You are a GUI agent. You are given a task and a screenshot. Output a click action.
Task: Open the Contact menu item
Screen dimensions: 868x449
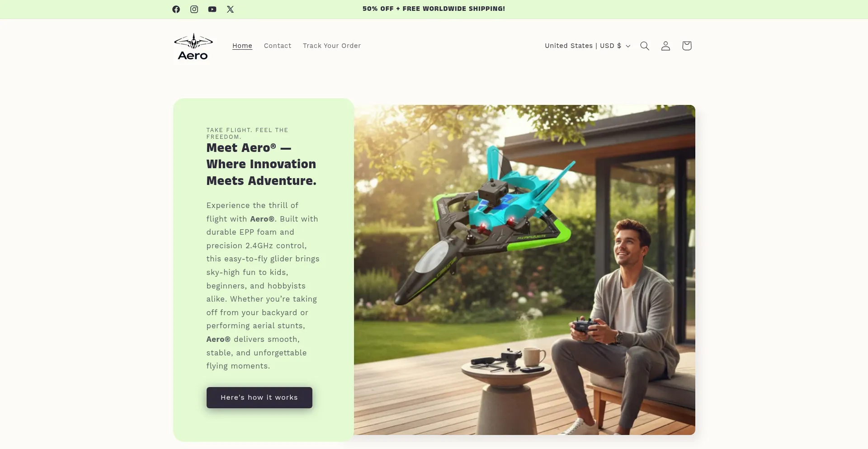(x=278, y=46)
